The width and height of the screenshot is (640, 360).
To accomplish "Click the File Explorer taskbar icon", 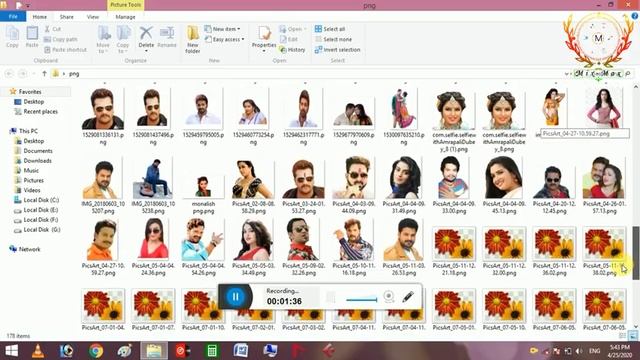I will (154, 351).
